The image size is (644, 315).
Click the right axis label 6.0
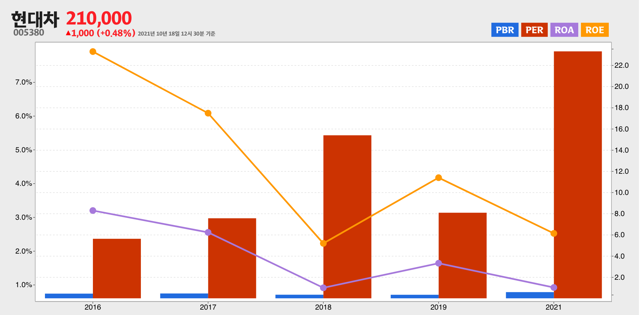coord(620,235)
